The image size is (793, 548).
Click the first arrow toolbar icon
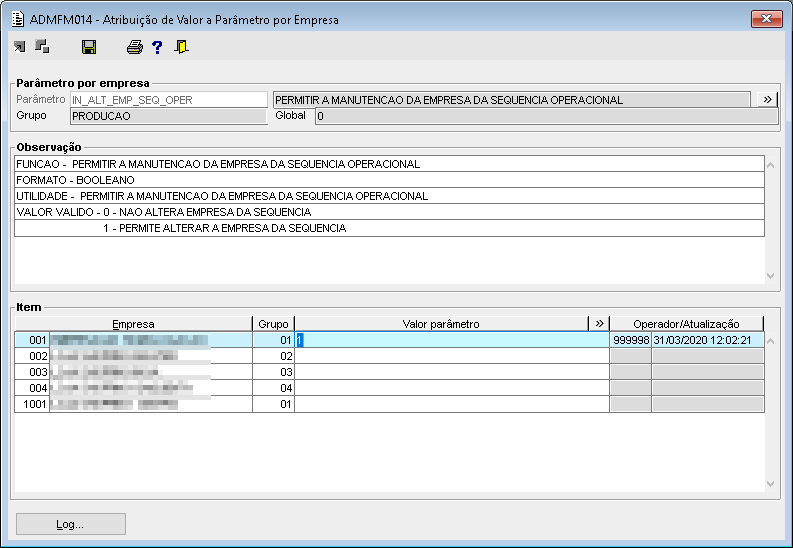[x=19, y=47]
